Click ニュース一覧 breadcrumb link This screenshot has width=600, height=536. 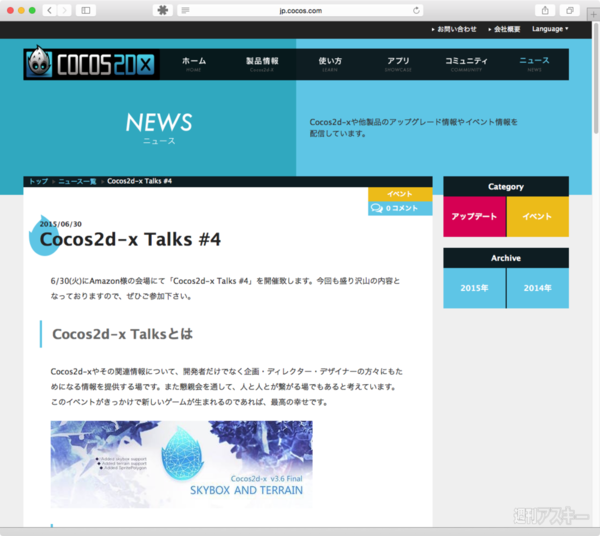click(77, 181)
